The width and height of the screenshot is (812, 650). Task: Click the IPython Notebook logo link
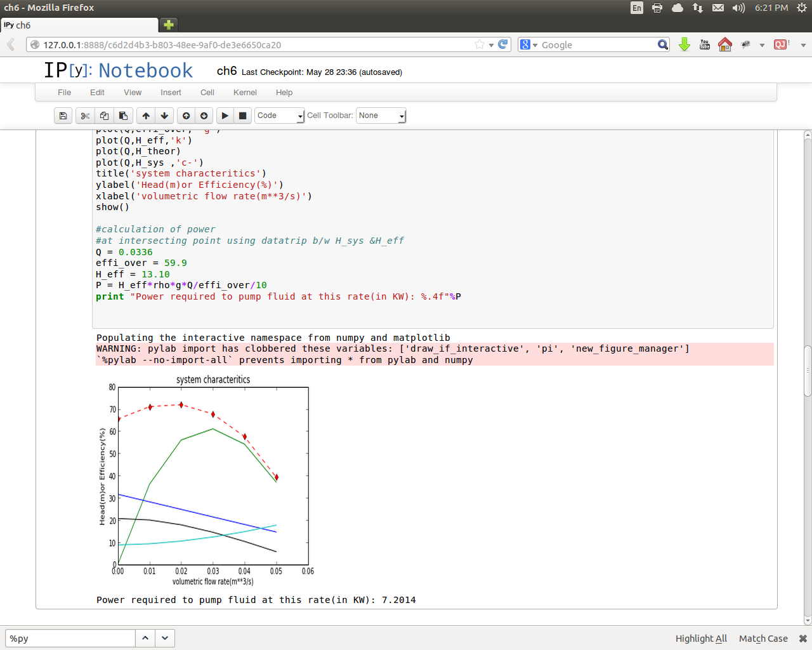118,70
